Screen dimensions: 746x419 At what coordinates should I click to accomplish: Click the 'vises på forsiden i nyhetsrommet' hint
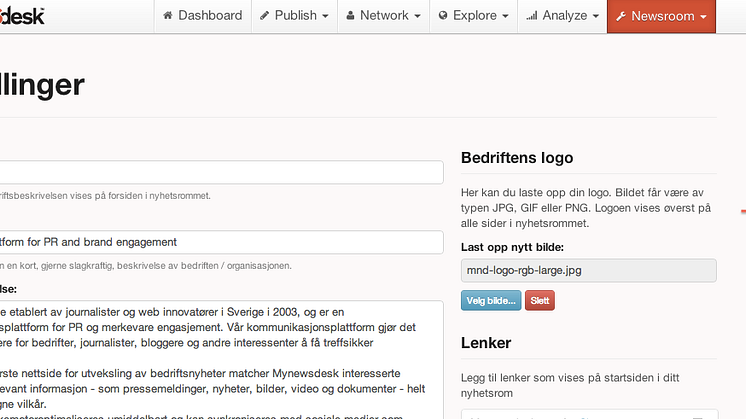[x=105, y=196]
